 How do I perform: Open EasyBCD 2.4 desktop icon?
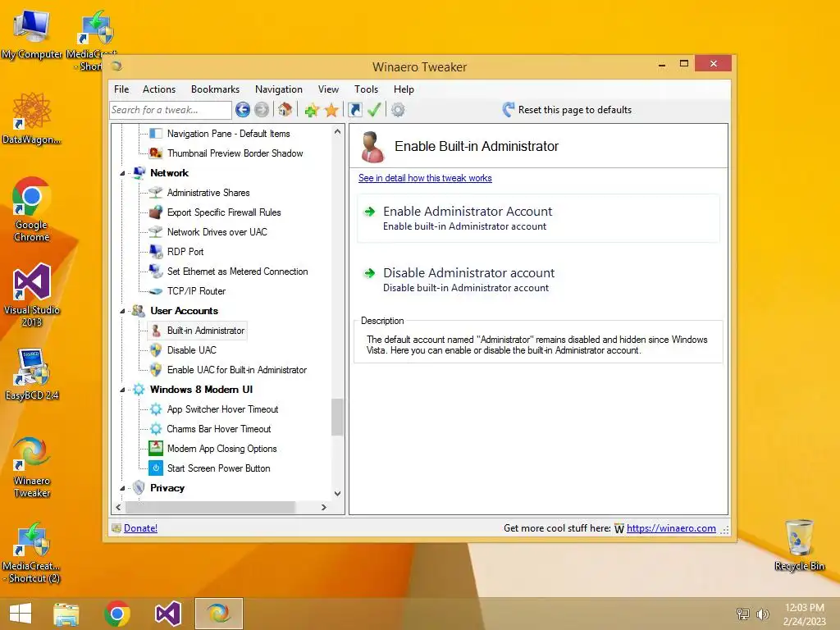(32, 374)
